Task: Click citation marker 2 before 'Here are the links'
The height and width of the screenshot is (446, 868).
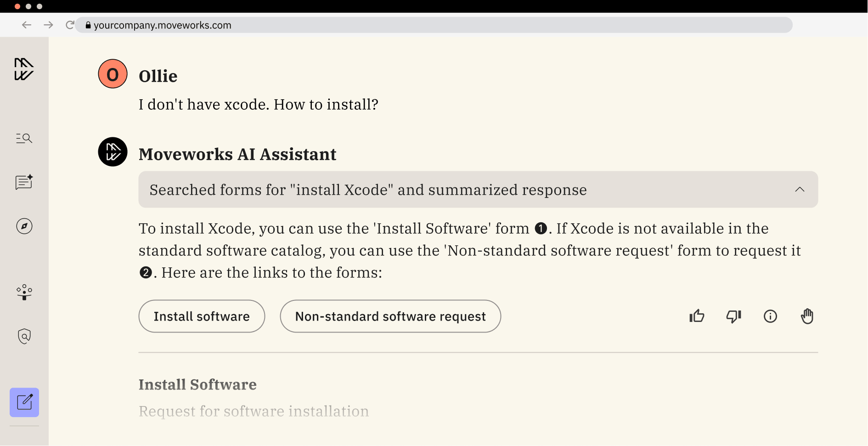Action: (146, 272)
